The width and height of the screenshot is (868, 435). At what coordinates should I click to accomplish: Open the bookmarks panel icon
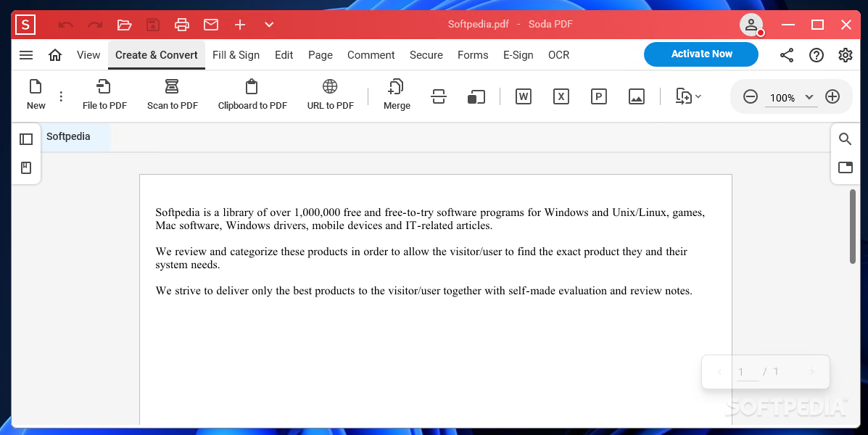tap(26, 167)
